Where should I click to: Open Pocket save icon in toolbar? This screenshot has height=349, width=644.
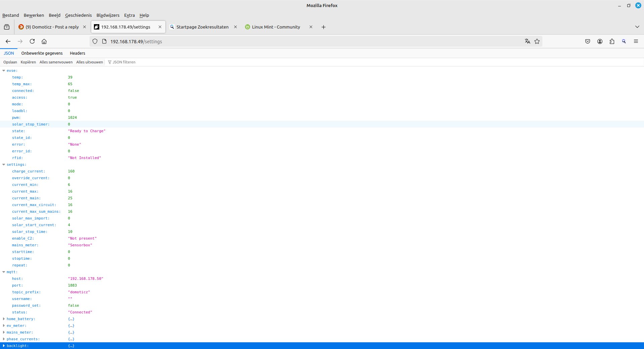(588, 41)
